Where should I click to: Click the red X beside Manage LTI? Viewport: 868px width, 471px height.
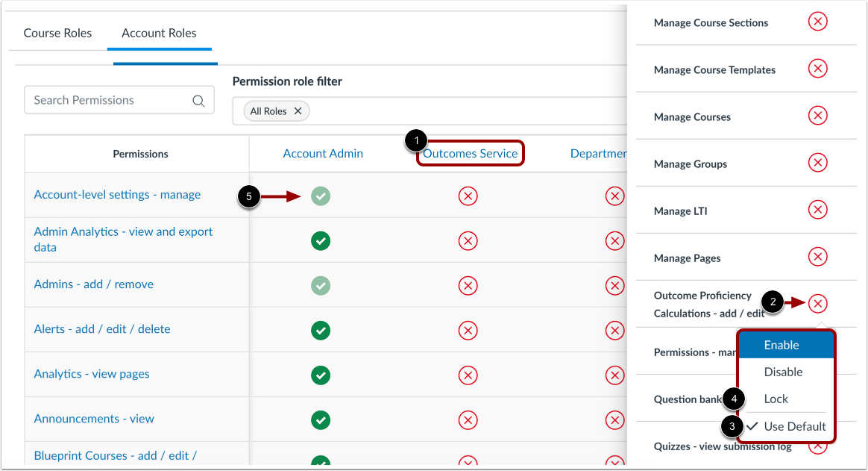point(817,210)
